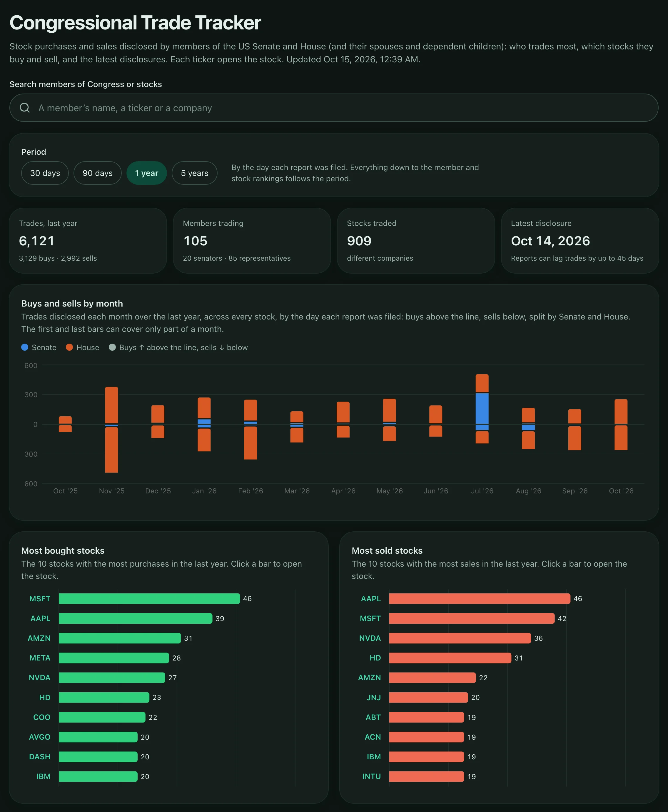Click the Feb '26 House sells bar

tap(250, 443)
